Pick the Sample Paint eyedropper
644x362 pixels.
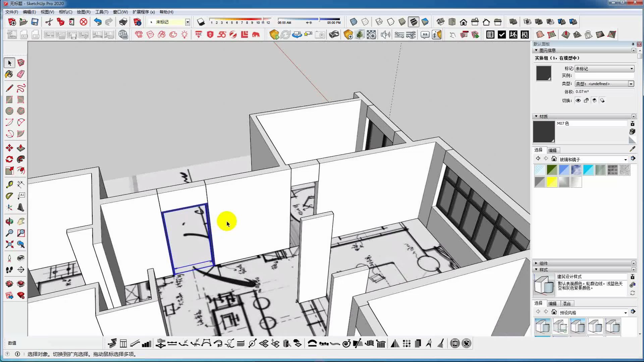[632, 149]
